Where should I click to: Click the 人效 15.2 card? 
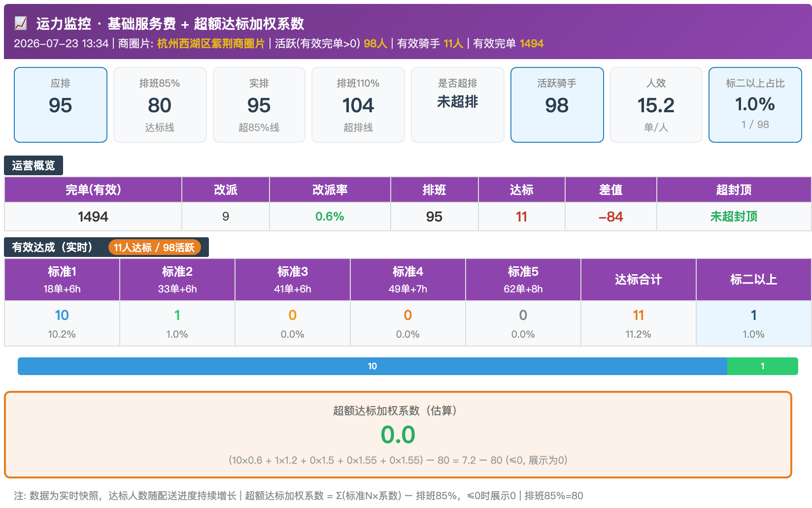(656, 105)
